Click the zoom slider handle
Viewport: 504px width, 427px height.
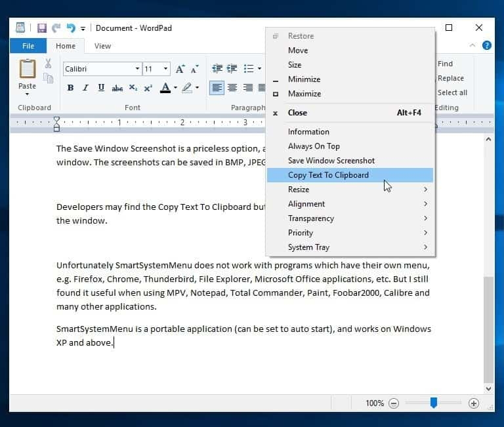click(x=433, y=403)
